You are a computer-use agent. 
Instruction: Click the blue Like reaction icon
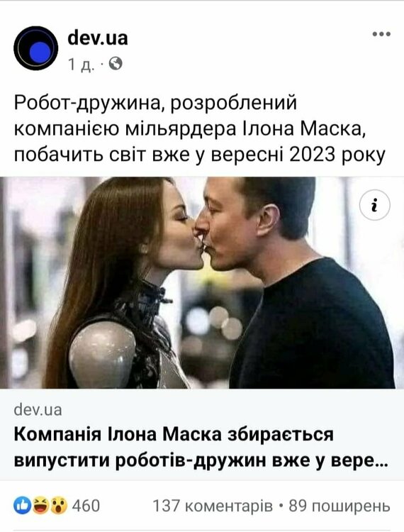(23, 506)
